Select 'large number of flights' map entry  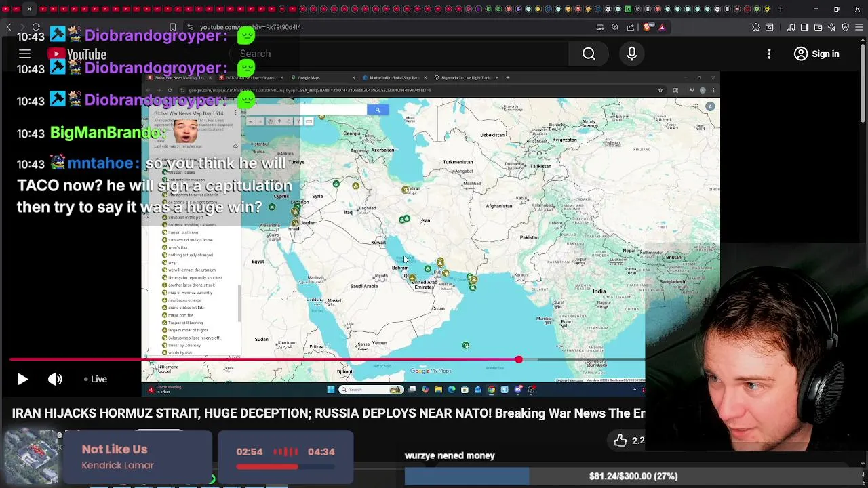point(188,330)
